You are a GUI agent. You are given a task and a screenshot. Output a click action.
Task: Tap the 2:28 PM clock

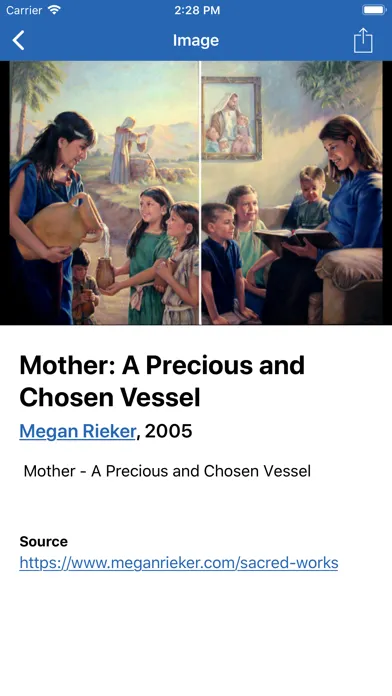(x=197, y=10)
